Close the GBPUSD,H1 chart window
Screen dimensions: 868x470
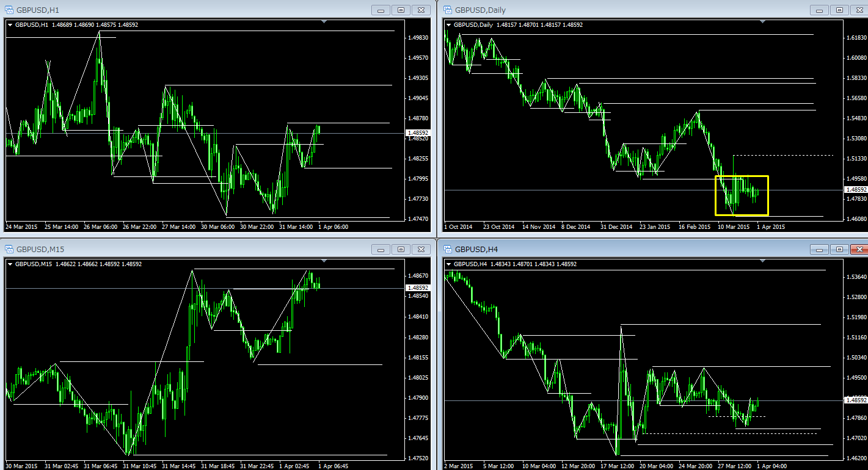421,10
